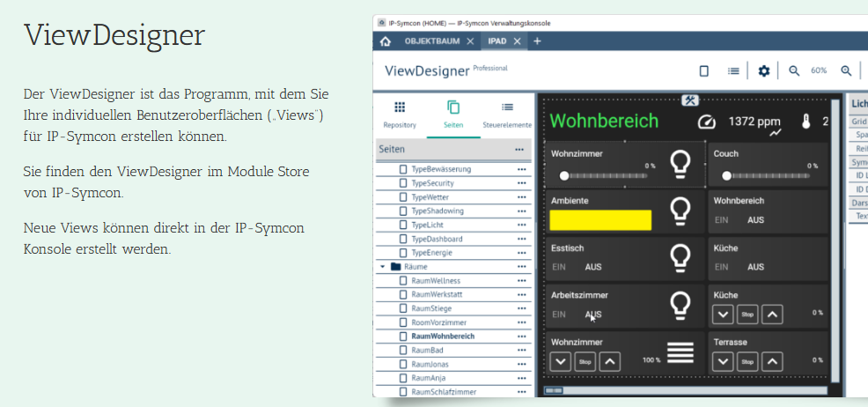This screenshot has width=868, height=407.
Task: Click the device preview icon in toolbar
Action: pos(704,70)
